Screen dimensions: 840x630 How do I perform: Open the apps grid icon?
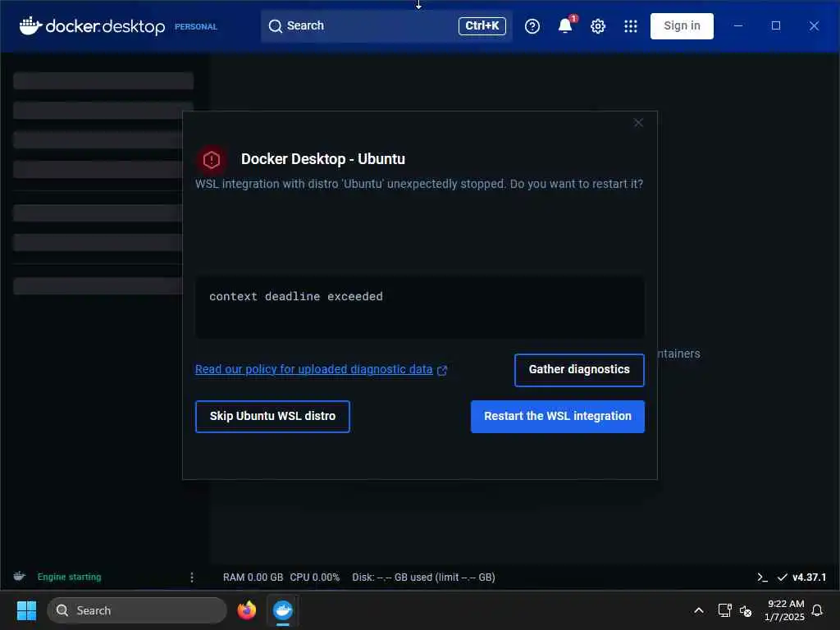[631, 26]
